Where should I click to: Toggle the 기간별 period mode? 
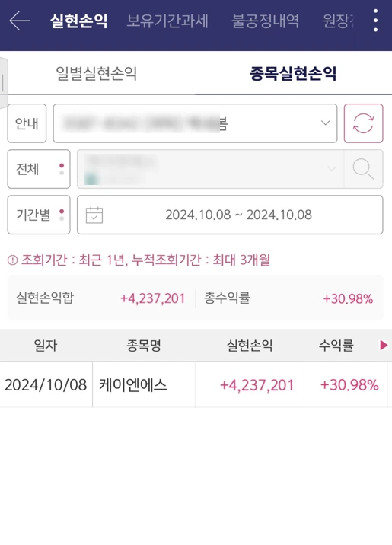(39, 215)
